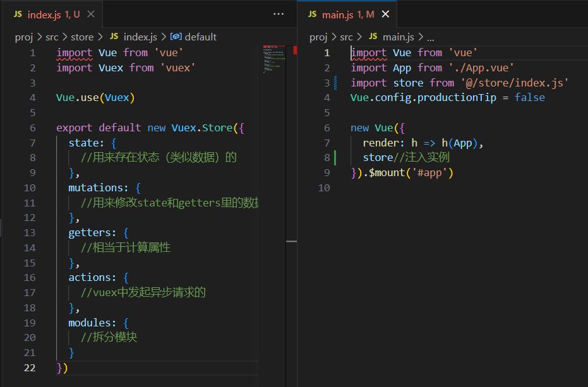The image size is (588, 387).
Task: Switch to the index.js editor tab
Action: tap(52, 15)
